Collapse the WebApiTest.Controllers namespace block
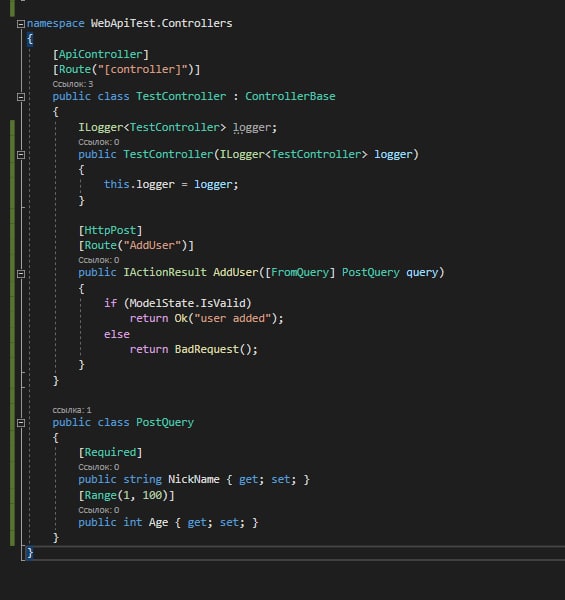The image size is (565, 600). [21, 24]
